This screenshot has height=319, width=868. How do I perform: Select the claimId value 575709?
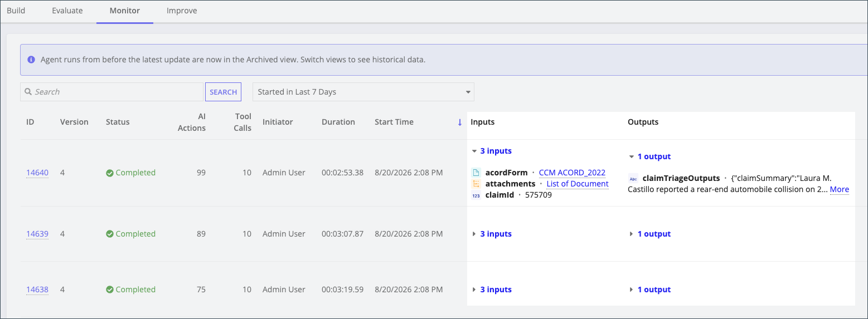(539, 195)
